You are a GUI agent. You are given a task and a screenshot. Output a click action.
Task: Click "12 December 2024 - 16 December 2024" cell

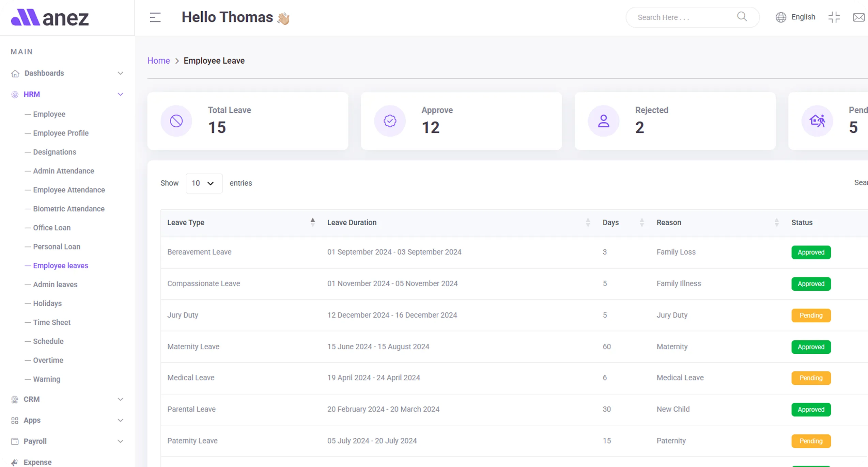392,315
